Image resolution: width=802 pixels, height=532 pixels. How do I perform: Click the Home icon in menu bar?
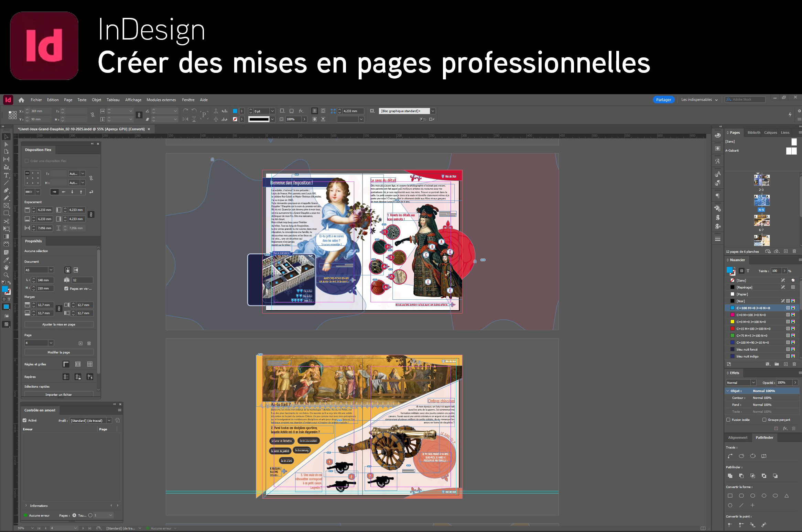coord(21,100)
